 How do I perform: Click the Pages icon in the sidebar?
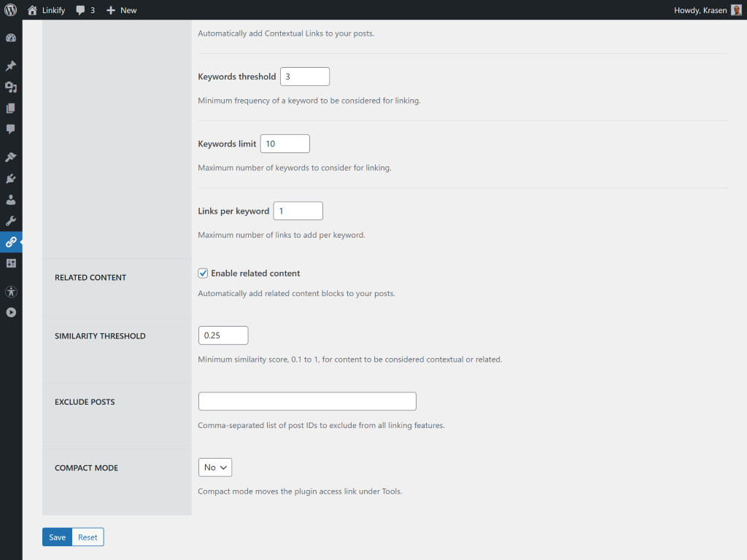11,108
